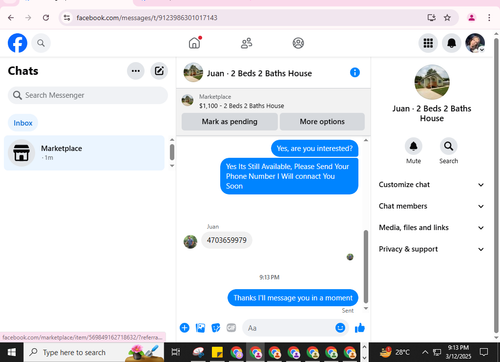The image size is (500, 362).
Task: Go to the Home feed icon
Action: click(194, 43)
